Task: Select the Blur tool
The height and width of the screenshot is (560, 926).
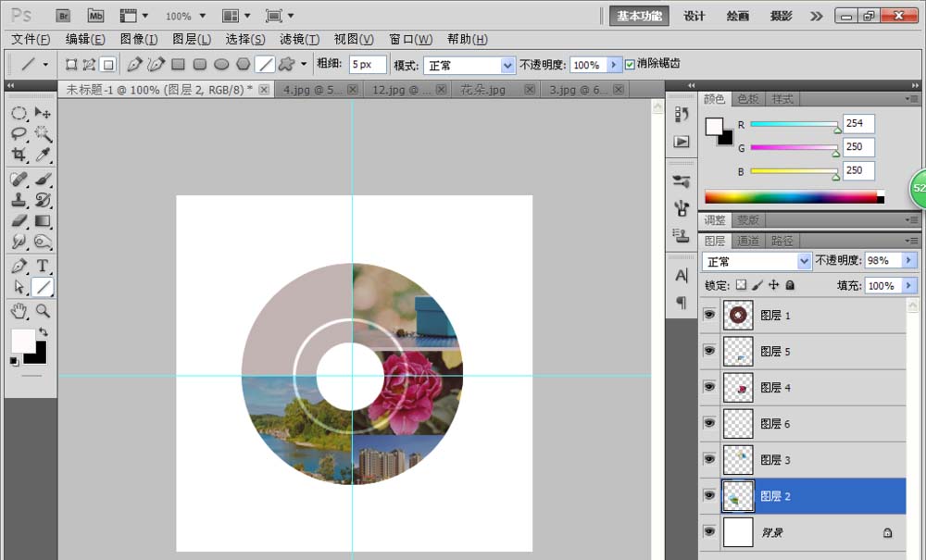Action: click(19, 242)
